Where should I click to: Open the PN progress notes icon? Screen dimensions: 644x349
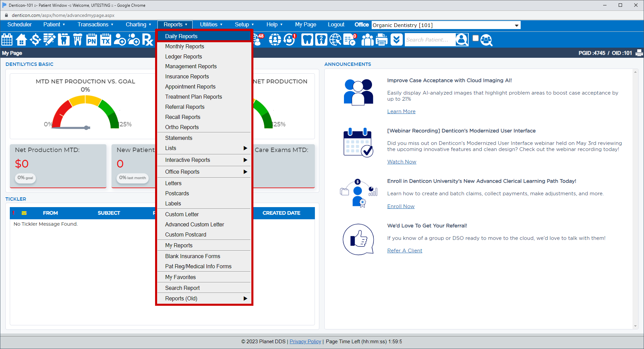pos(92,40)
